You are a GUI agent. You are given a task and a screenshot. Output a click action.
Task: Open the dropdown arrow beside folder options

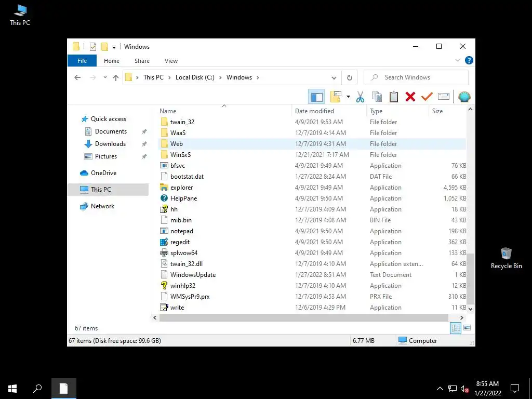tap(348, 97)
